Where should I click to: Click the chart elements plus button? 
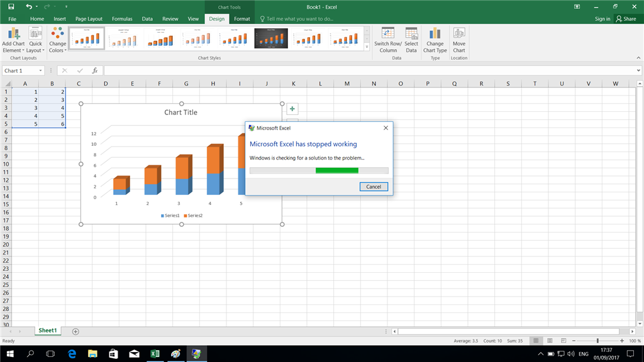click(292, 109)
